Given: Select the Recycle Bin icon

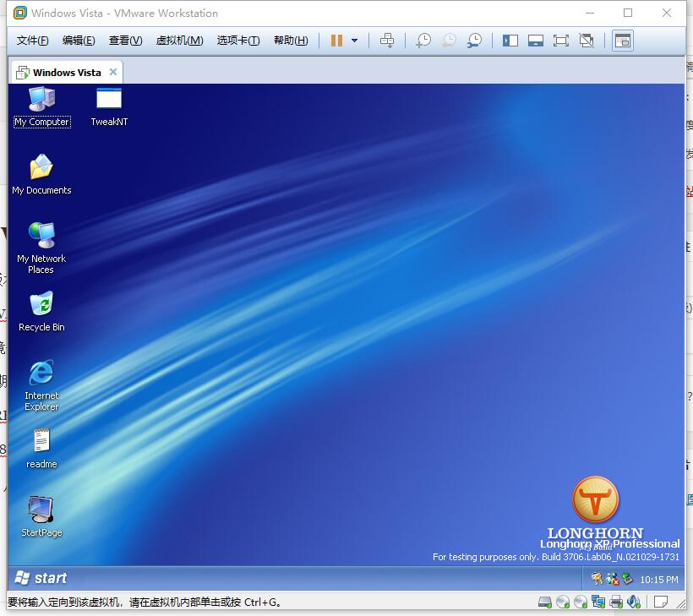Looking at the screenshot, I should point(41,312).
